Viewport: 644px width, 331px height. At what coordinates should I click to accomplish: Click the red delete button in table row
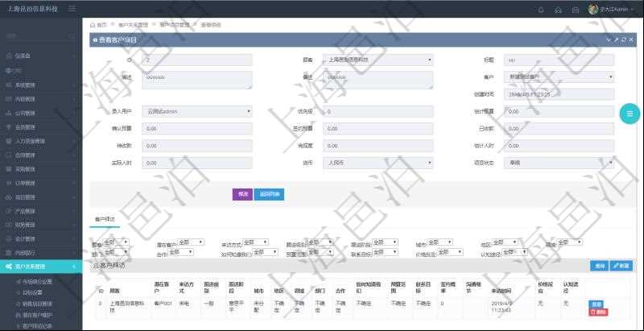(598, 312)
